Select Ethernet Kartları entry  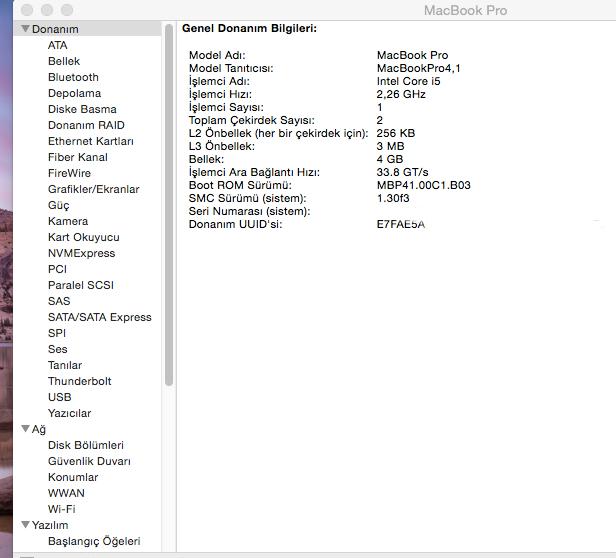pyautogui.click(x=90, y=141)
